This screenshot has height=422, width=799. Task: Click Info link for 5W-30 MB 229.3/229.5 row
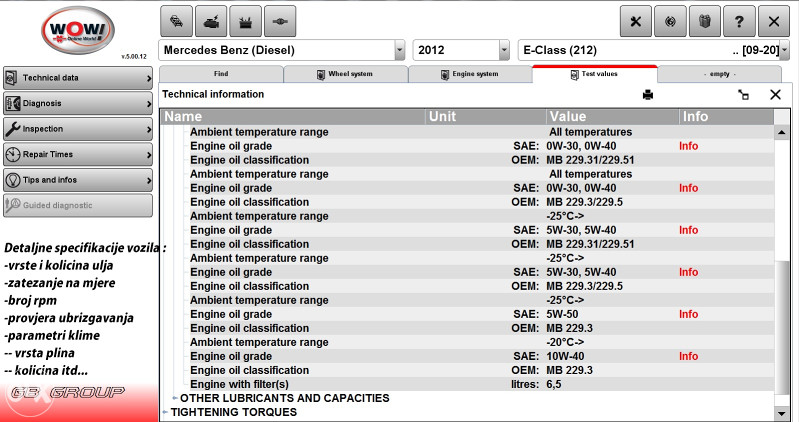point(688,272)
